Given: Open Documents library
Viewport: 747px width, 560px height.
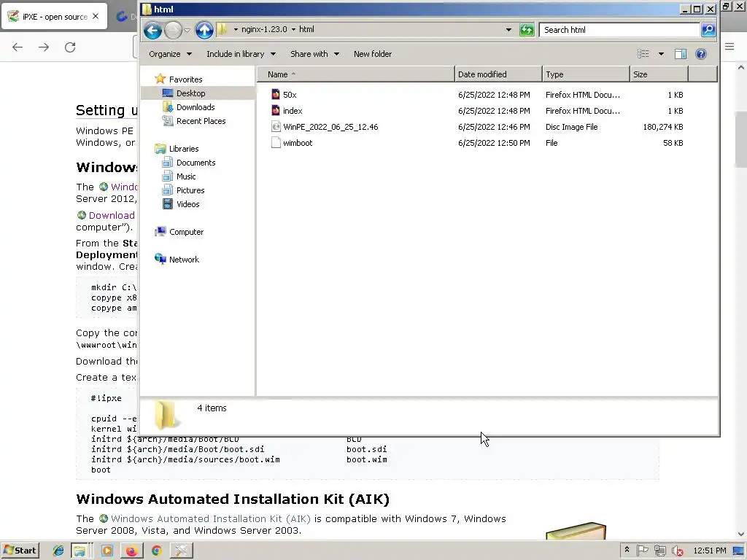Looking at the screenshot, I should [196, 163].
